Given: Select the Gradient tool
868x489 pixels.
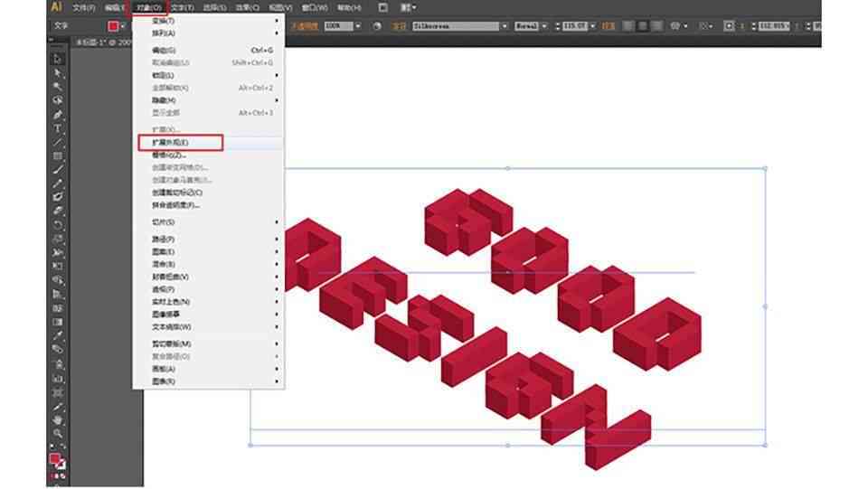Looking at the screenshot, I should pos(58,322).
